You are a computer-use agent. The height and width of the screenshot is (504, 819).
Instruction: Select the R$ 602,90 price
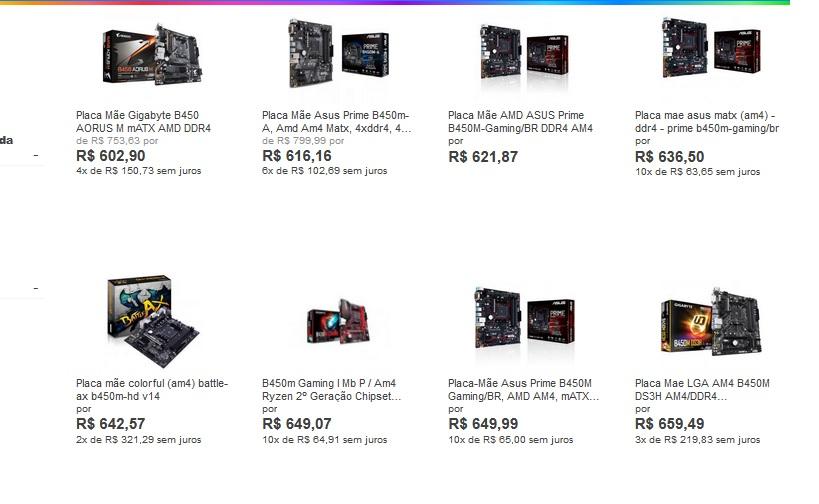pyautogui.click(x=111, y=156)
